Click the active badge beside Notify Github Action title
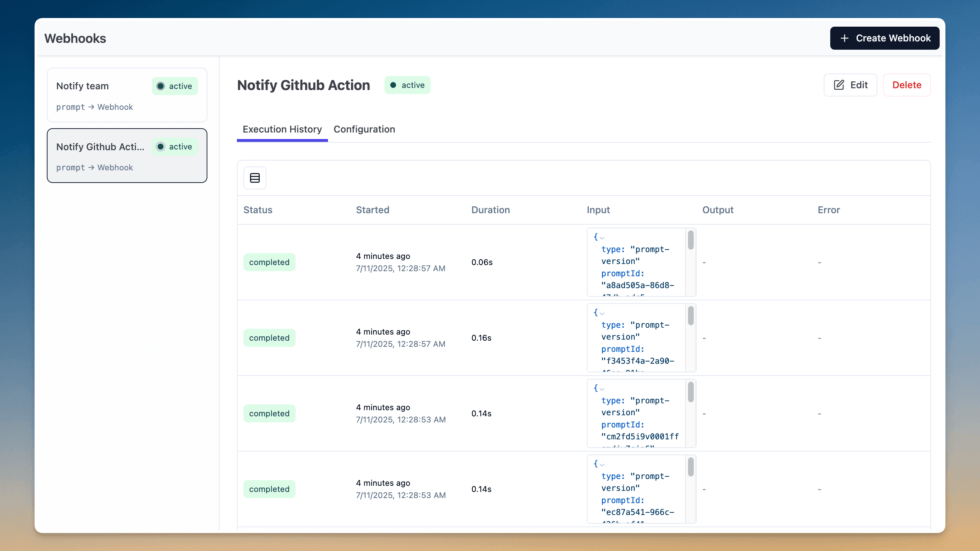 [407, 85]
